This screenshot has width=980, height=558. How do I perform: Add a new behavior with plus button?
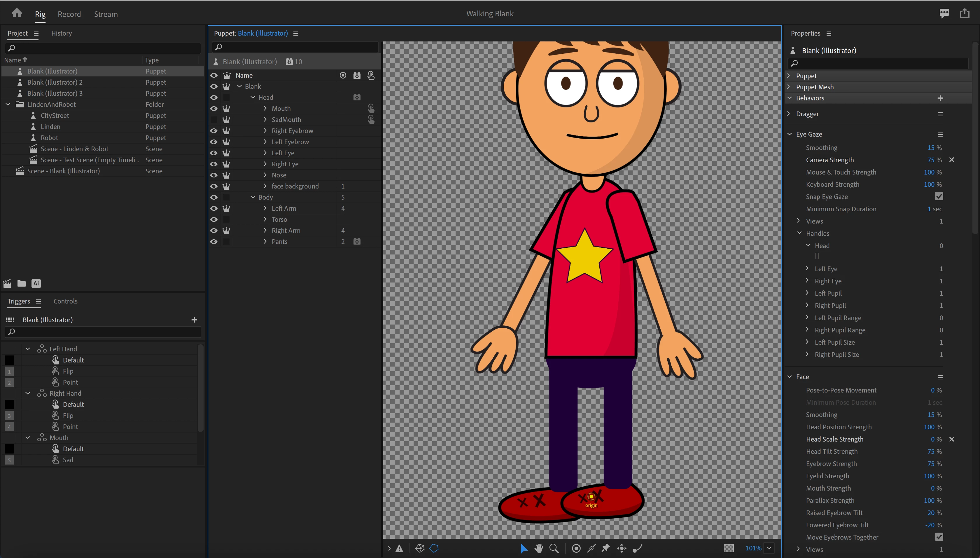coord(940,98)
